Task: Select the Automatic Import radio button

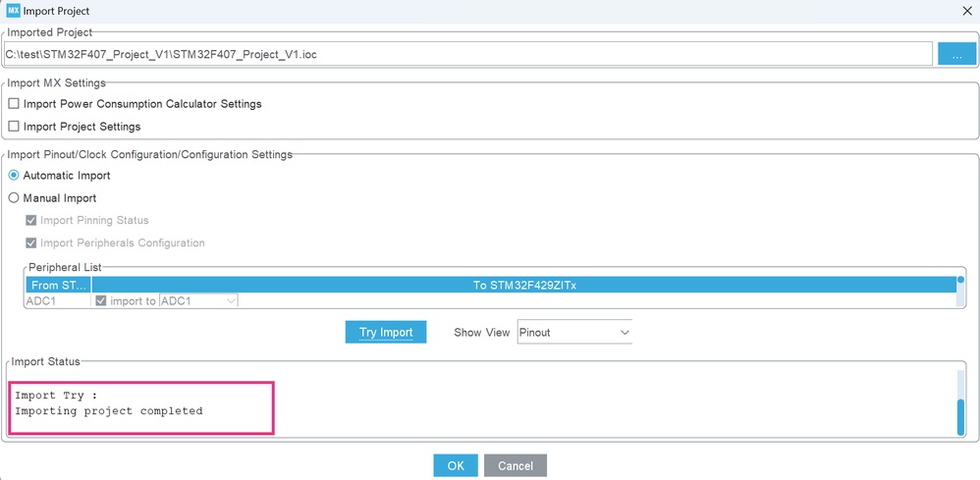Action: [14, 176]
